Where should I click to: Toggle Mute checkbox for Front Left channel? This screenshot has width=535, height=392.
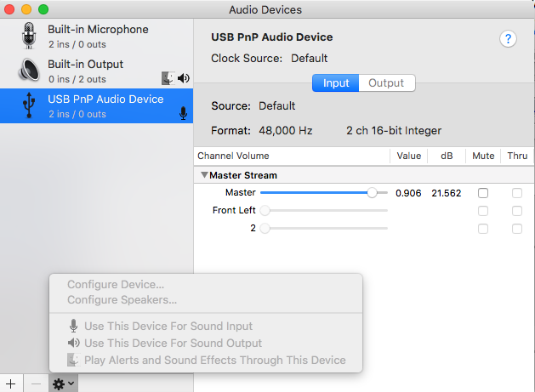pos(483,211)
